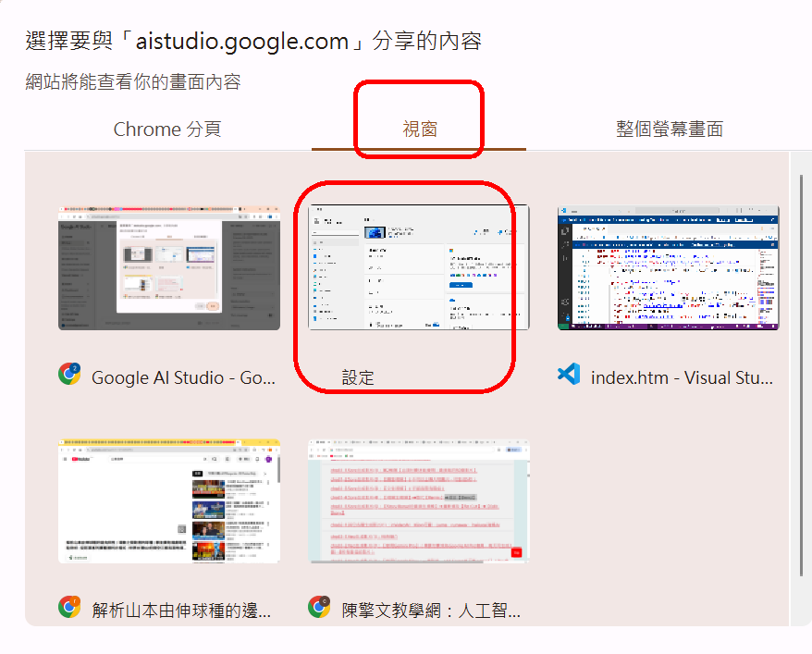Select the Google AI Studio window thumbnail
The image size is (812, 654).
point(169,268)
